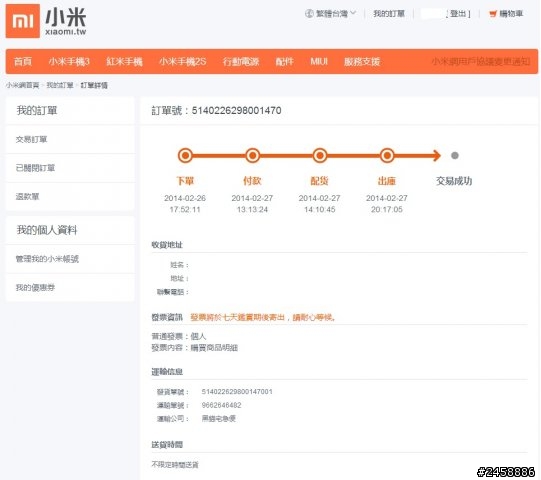Screen dimensions: 541x480
Task: Click the 配貨 progress step circle
Action: (320, 156)
